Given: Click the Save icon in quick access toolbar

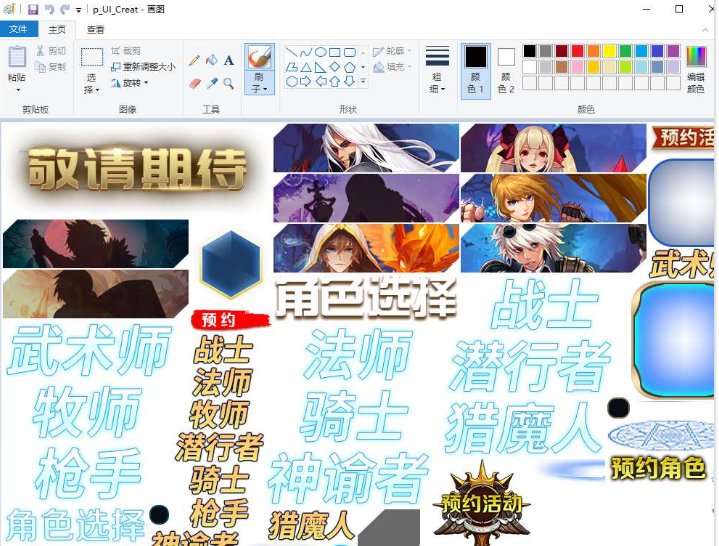Looking at the screenshot, I should [x=33, y=9].
